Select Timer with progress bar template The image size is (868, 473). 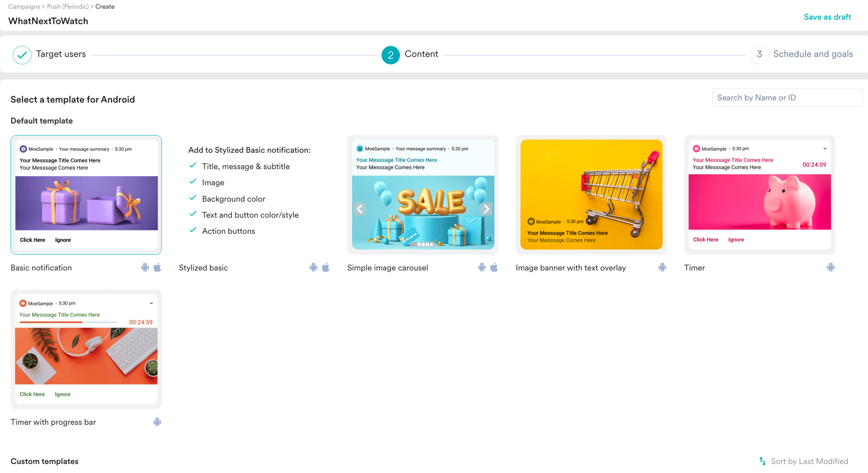[x=86, y=349]
